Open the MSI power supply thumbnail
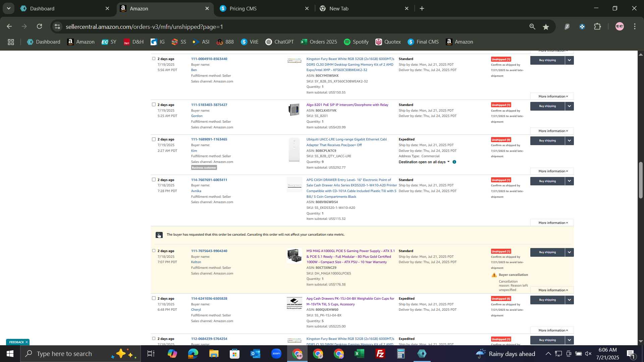The image size is (644, 362). point(294,256)
